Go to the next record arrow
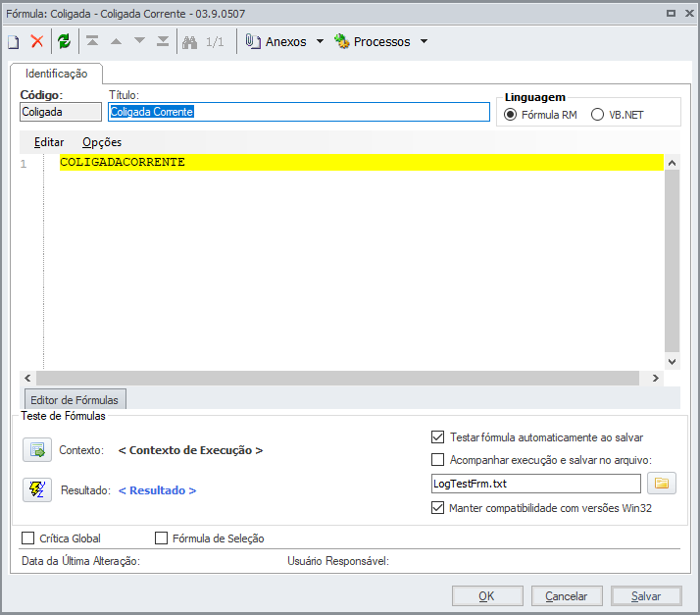 tap(140, 41)
